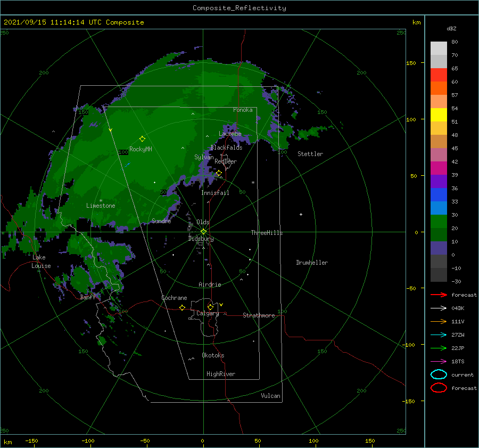The width and height of the screenshot is (479, 448).
Task: Click the radar center diamond near Olds
Action: click(x=203, y=232)
